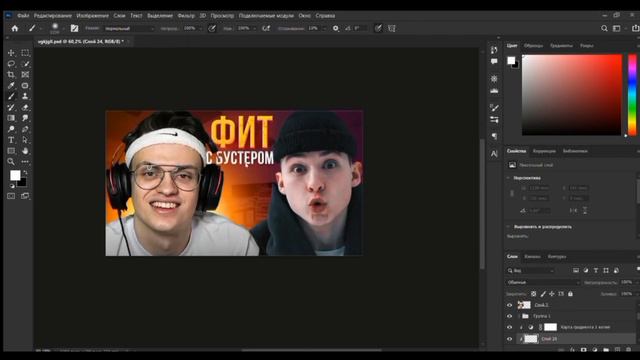Switch to the Каналы tab
The image size is (640, 360).
532,257
